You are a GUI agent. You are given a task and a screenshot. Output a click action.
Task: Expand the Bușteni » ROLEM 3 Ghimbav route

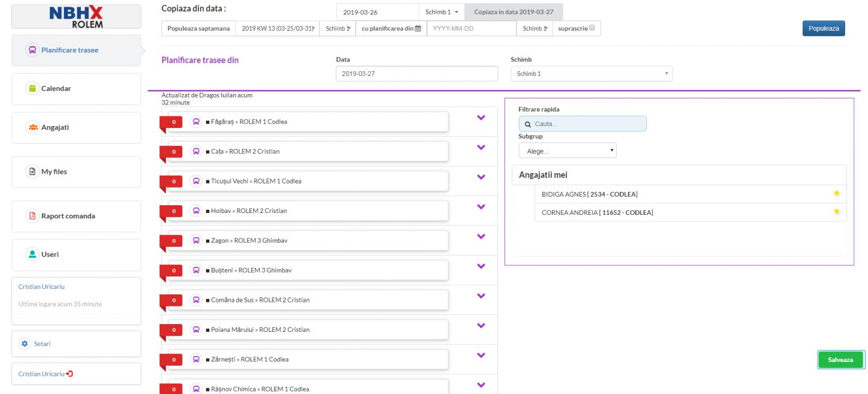(481, 266)
